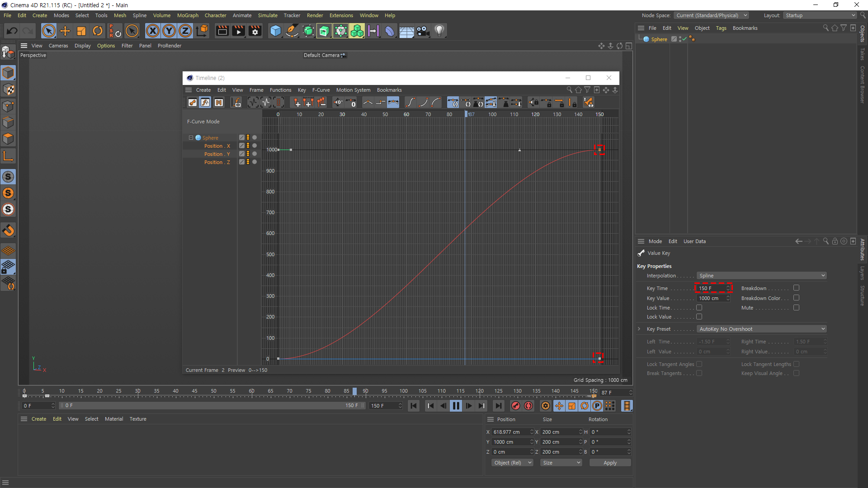Select the Move tool in main toolbar
The image size is (868, 488).
click(65, 31)
